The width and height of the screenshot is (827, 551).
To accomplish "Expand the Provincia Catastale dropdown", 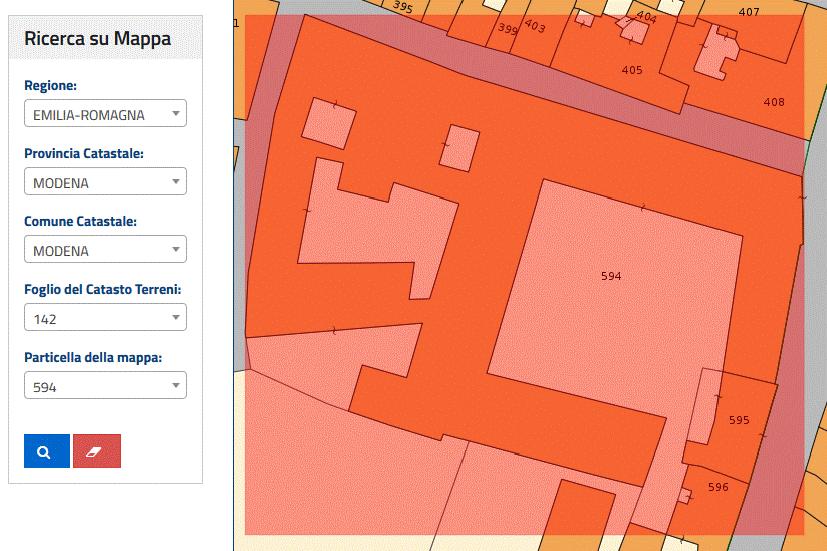I will click(x=105, y=182).
